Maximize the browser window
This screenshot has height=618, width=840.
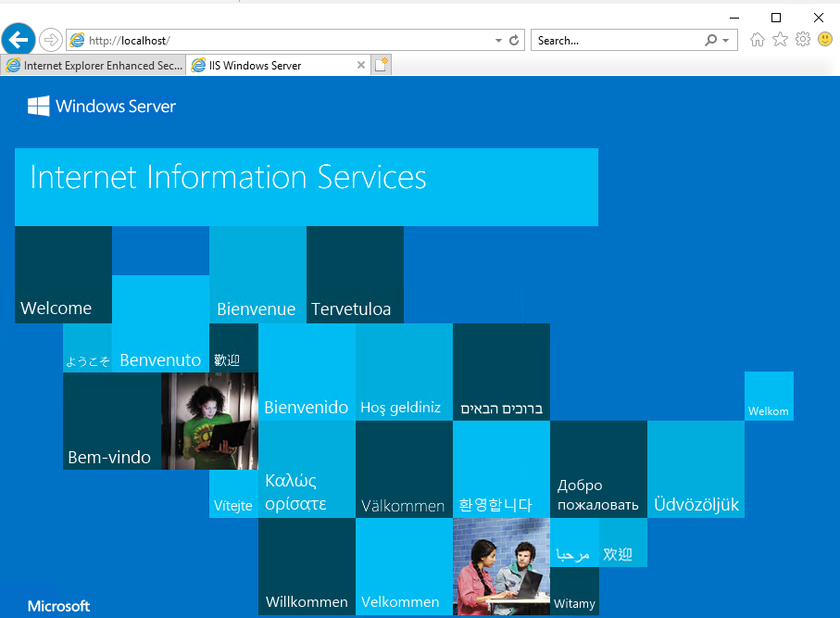(776, 18)
